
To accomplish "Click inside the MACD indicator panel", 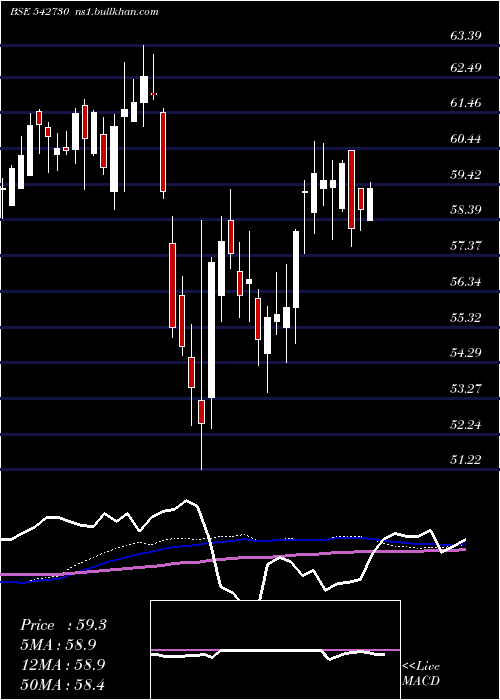I will pos(275,650).
